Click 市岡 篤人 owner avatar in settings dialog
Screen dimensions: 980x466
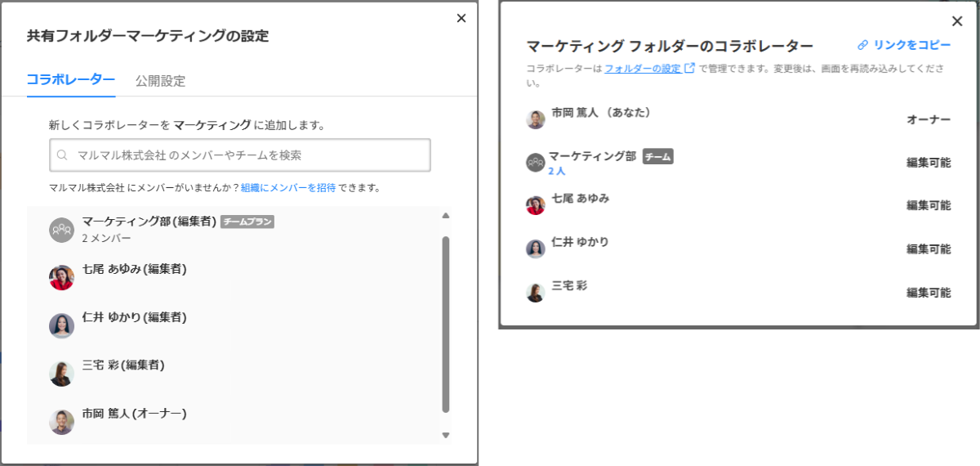click(x=62, y=422)
